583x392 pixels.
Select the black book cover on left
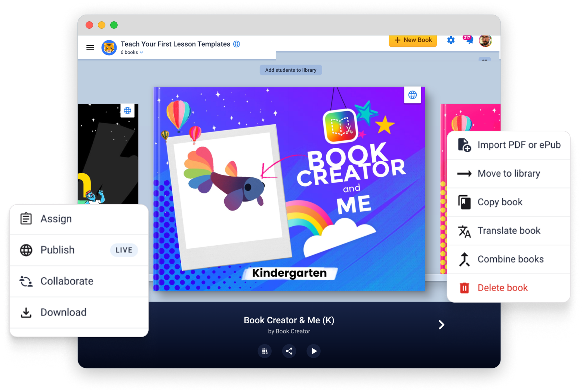108,154
